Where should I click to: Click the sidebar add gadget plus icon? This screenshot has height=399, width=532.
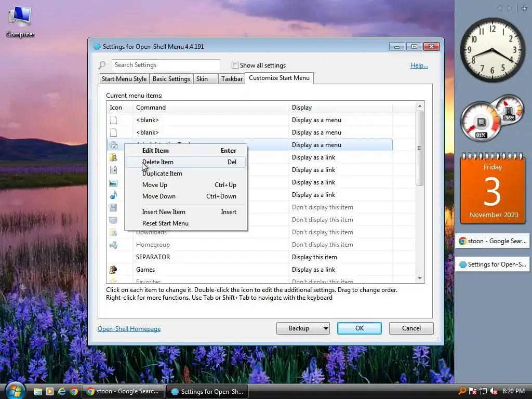tap(524, 8)
